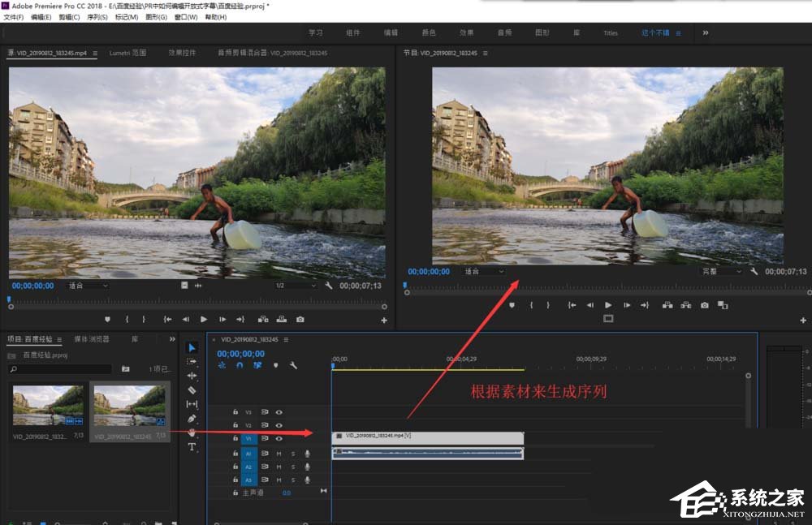The height and width of the screenshot is (525, 812).
Task: Click the 效果 workspace label
Action: click(466, 32)
